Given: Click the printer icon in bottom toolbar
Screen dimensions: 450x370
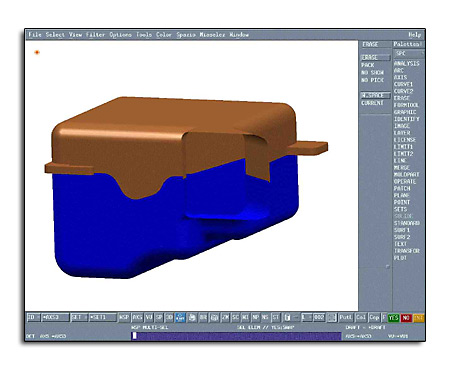Looking at the screenshot, I should click(x=192, y=317).
